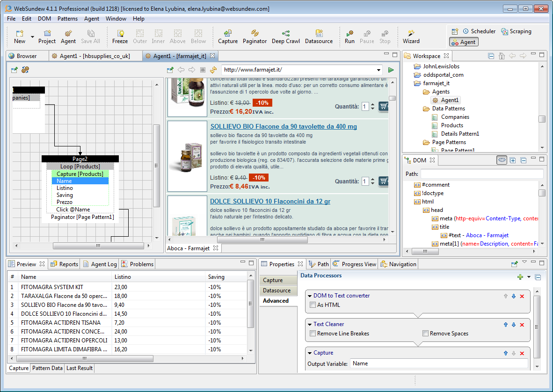Move Text Cleaner processor up

(506, 325)
